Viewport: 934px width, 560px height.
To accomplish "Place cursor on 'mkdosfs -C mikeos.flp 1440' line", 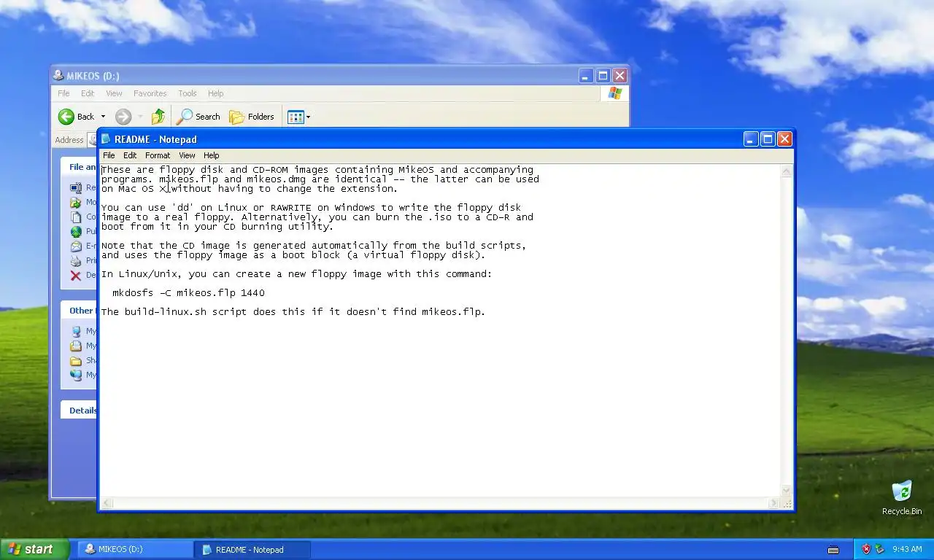I will point(188,292).
